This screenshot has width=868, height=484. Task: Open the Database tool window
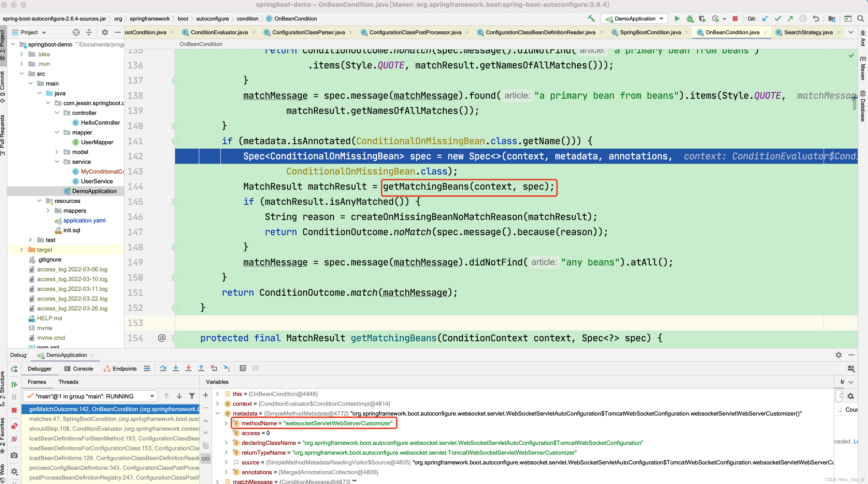863,106
